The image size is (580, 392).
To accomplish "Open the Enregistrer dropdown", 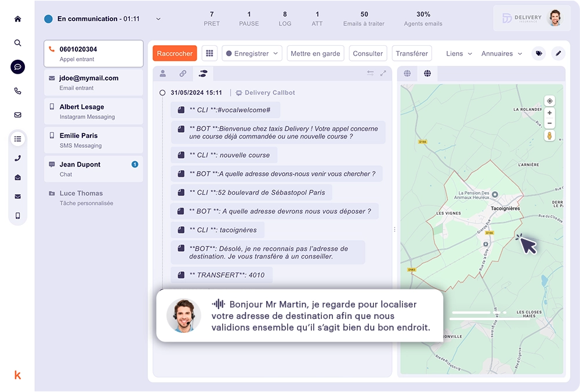I will (x=252, y=53).
